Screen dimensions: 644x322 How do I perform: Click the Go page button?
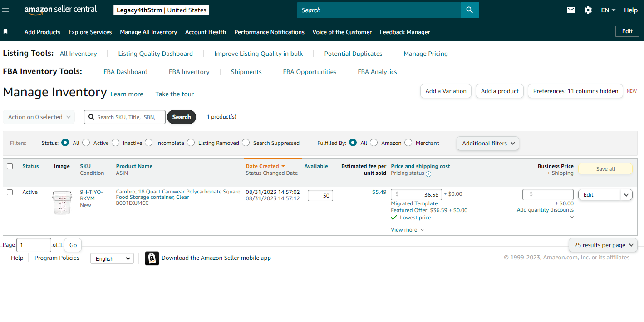[x=73, y=245]
